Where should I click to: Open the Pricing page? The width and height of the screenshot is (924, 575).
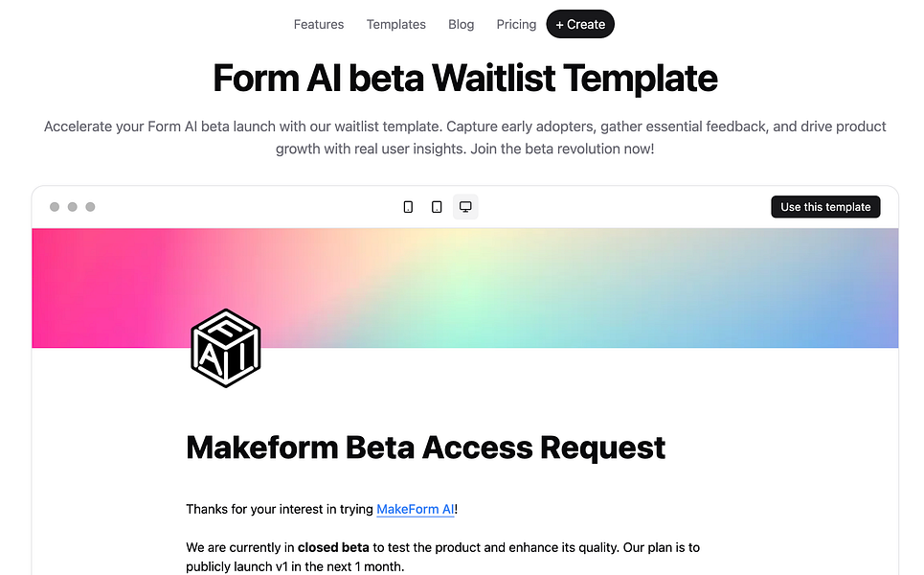(516, 24)
